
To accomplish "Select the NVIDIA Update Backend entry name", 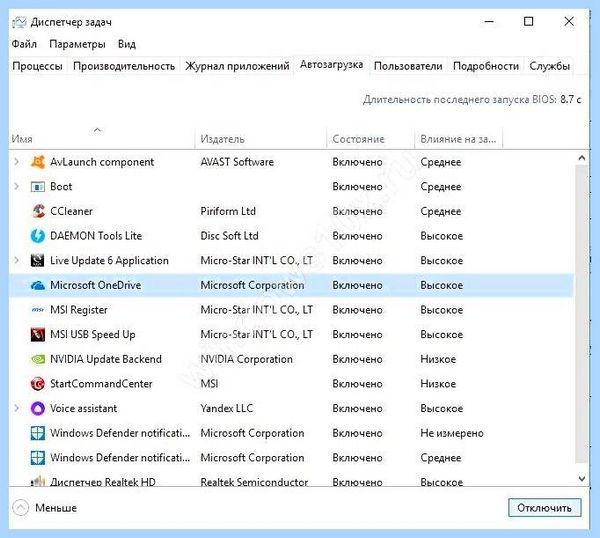I will (x=106, y=359).
